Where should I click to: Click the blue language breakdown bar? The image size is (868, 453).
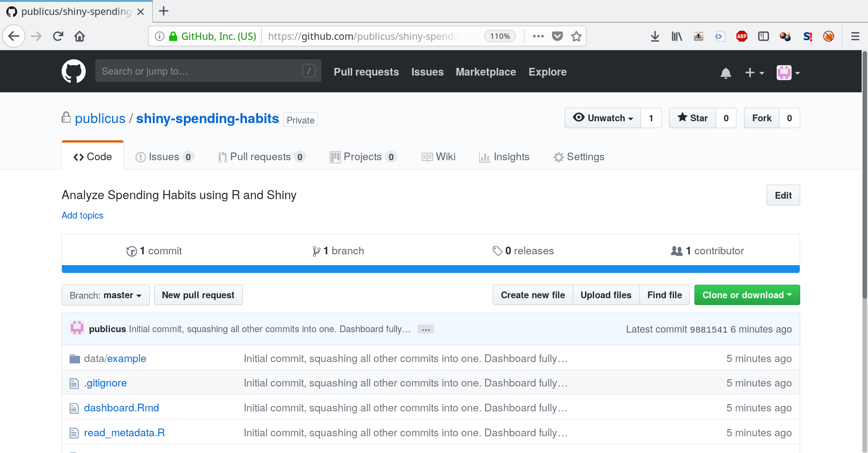[x=431, y=269]
